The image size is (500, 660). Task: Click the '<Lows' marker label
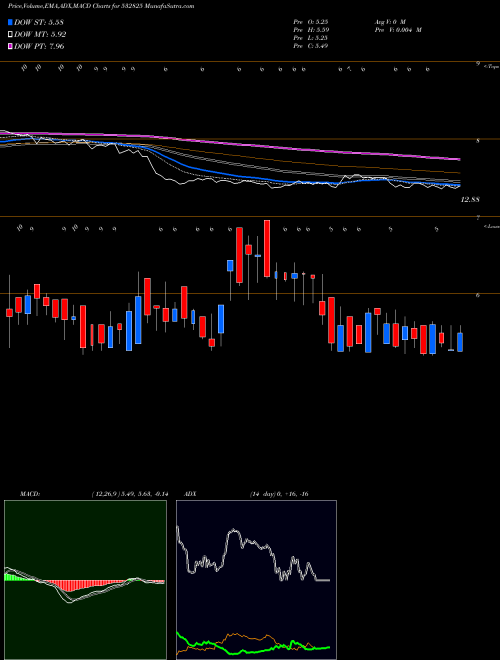(x=491, y=226)
